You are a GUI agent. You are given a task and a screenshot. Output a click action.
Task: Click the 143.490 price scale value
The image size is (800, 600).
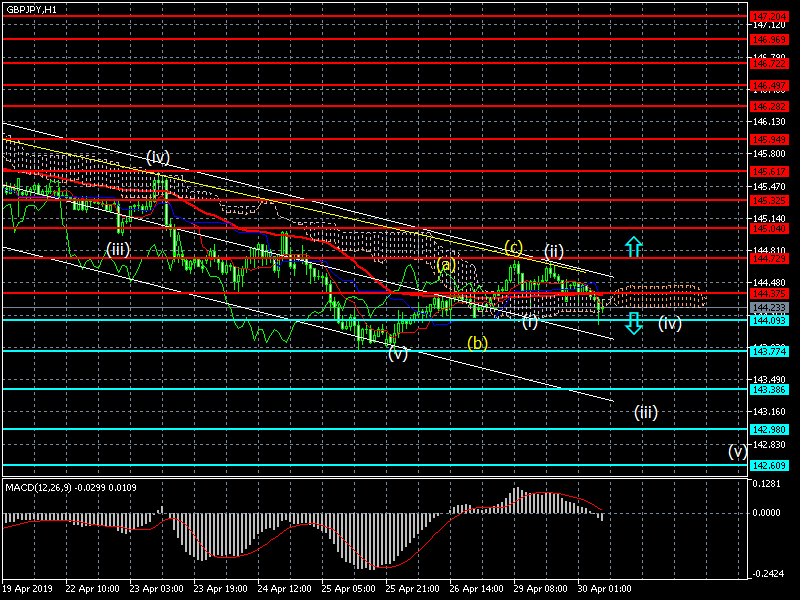coord(769,380)
